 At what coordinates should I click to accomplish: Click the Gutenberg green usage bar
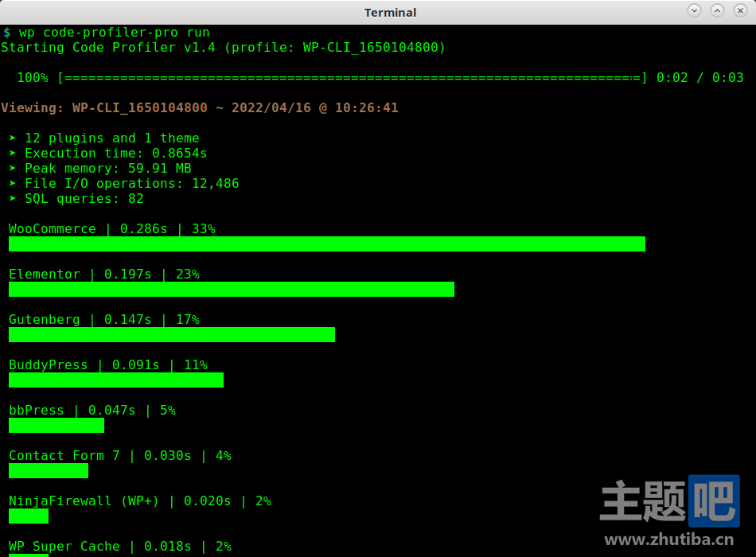tap(172, 335)
